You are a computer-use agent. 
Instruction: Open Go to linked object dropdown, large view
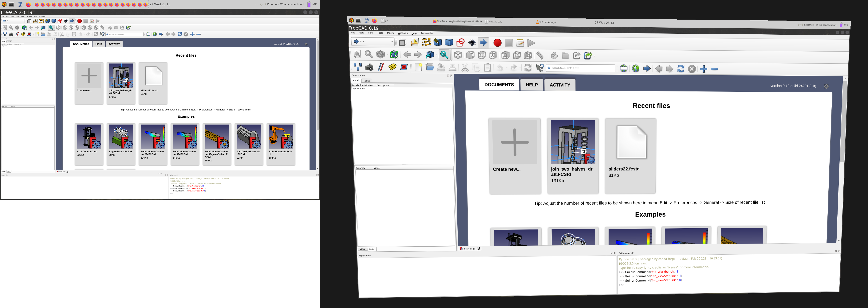click(x=436, y=55)
